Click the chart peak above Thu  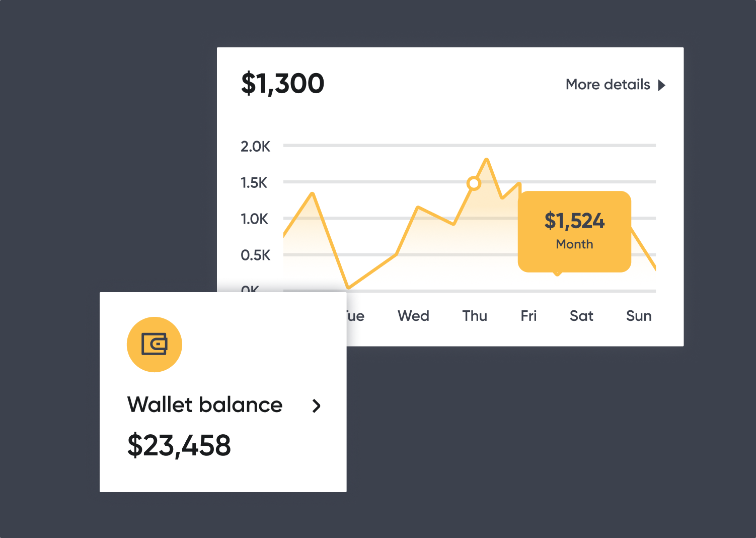pos(486,160)
